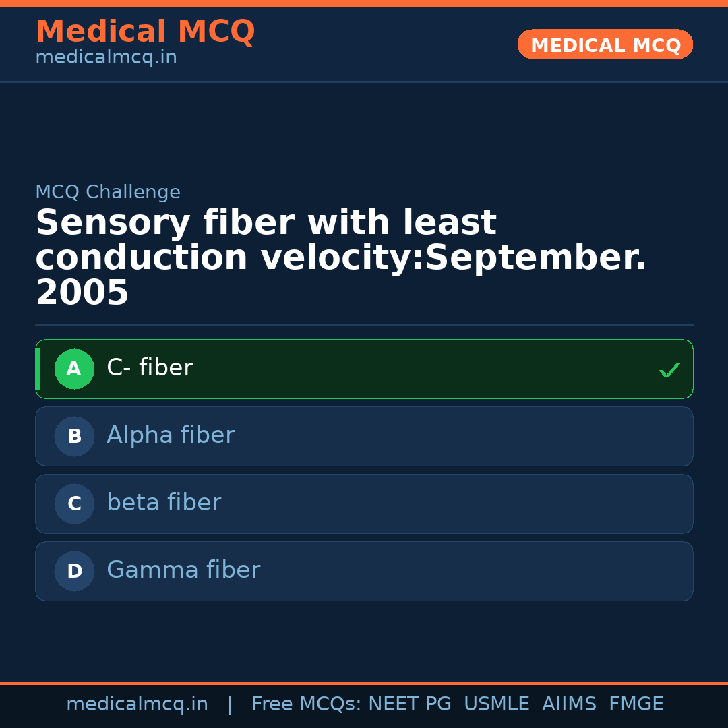Viewport: 728px width, 728px height.
Task: Click the B letter circle
Action: [x=74, y=436]
